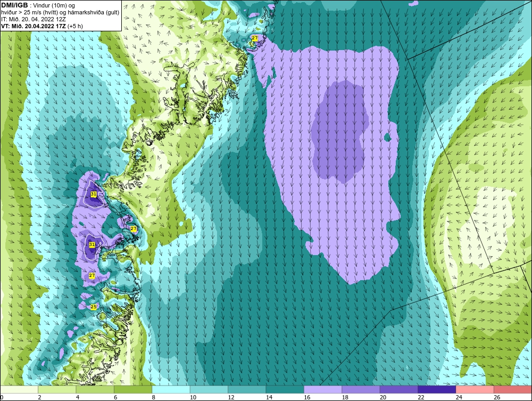Click the "8" scale value

[x=154, y=397]
